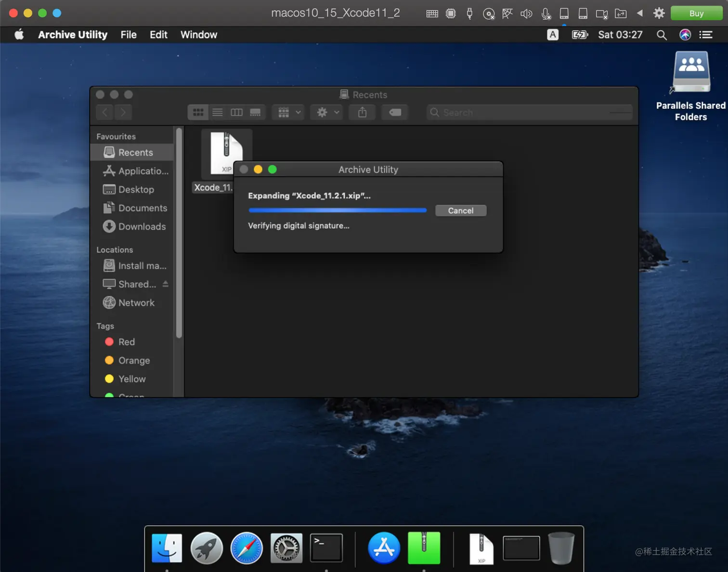Select the Xcode XIP file thumbnail

coord(226,153)
